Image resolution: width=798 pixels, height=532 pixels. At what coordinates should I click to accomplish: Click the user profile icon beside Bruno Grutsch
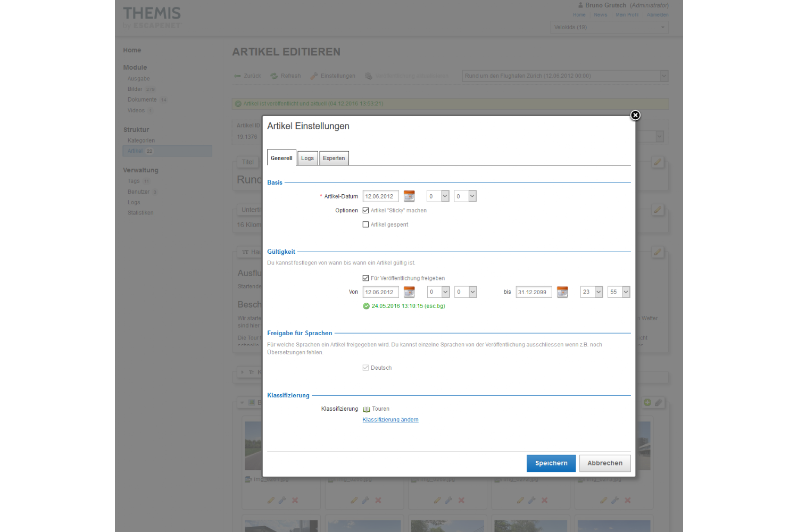pos(580,5)
